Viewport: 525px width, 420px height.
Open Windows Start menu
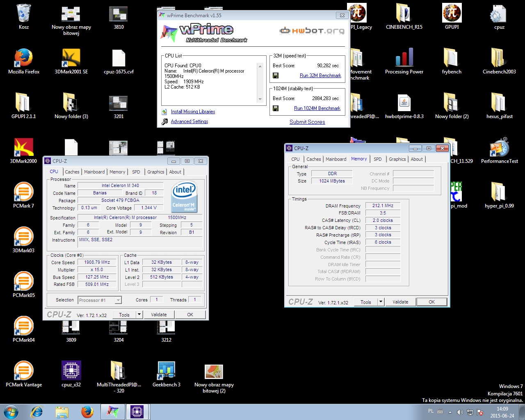pos(11,411)
